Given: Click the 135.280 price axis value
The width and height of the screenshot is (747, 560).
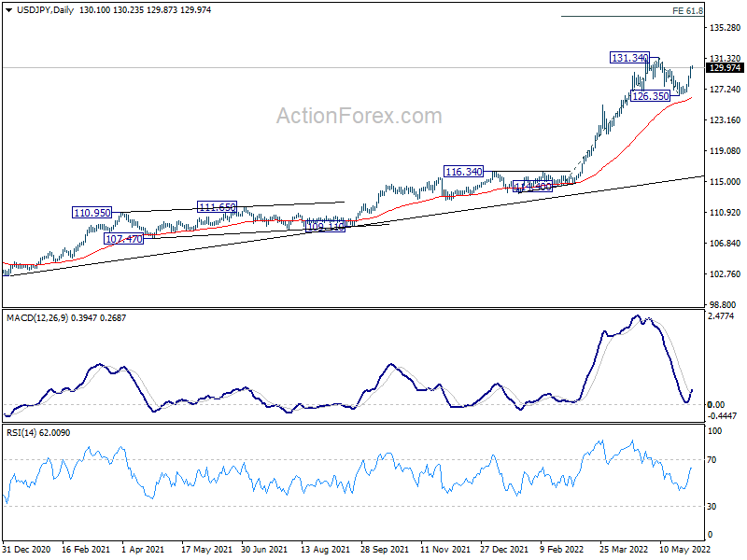Looking at the screenshot, I should [x=726, y=28].
